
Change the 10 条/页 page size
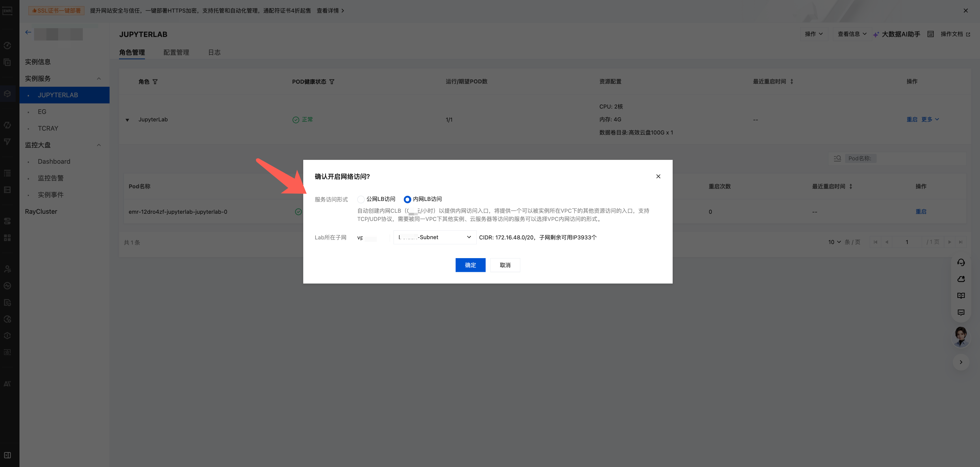835,242
